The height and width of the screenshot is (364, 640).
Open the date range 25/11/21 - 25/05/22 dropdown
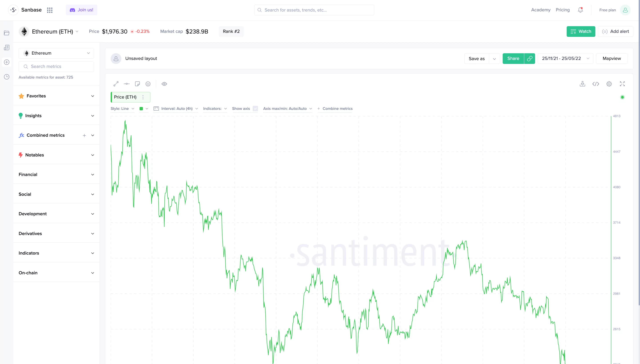tap(565, 59)
